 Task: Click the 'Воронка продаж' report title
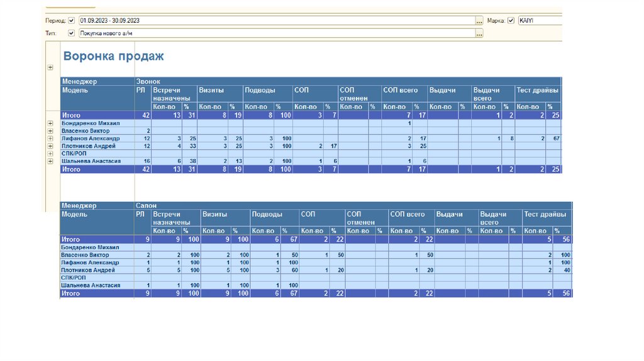tap(113, 57)
